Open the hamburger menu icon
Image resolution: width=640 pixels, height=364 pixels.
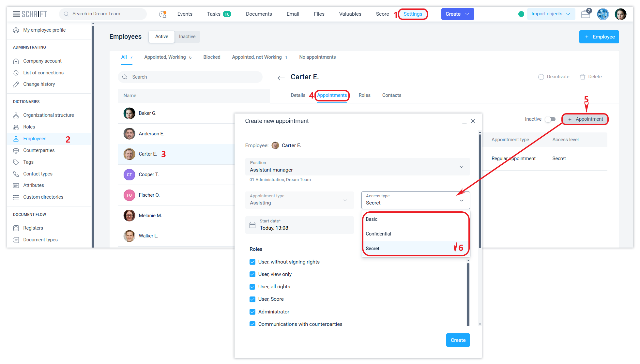(x=16, y=14)
